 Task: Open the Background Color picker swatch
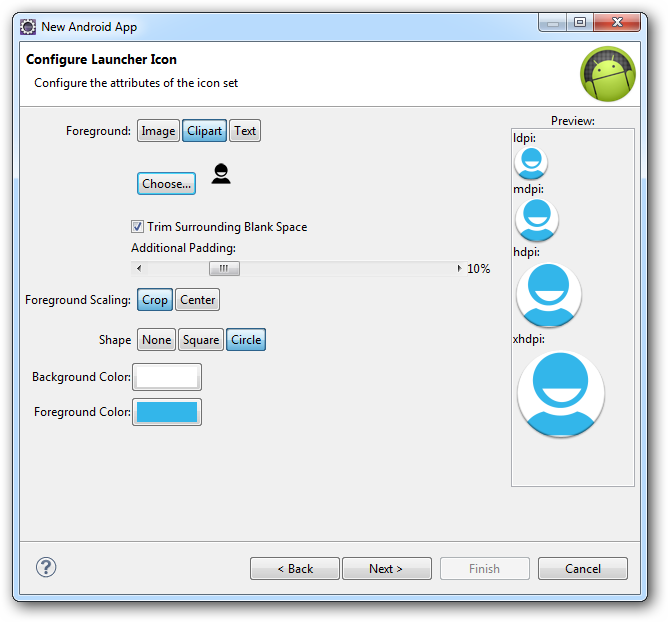[167, 377]
